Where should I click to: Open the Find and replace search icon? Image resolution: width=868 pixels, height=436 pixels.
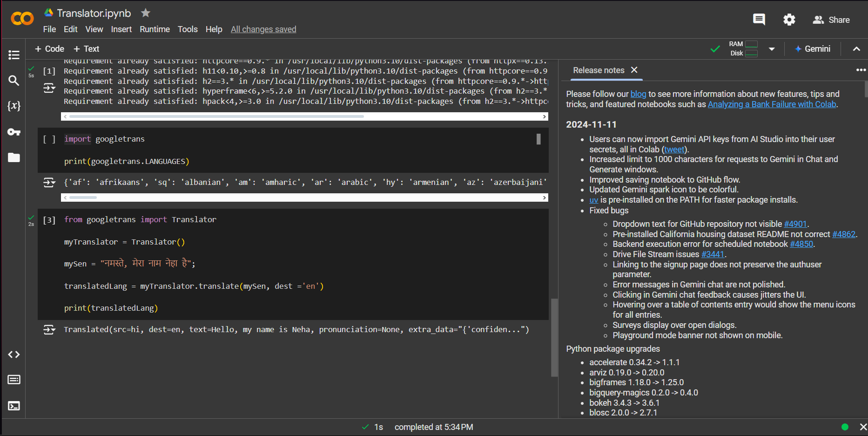(14, 81)
